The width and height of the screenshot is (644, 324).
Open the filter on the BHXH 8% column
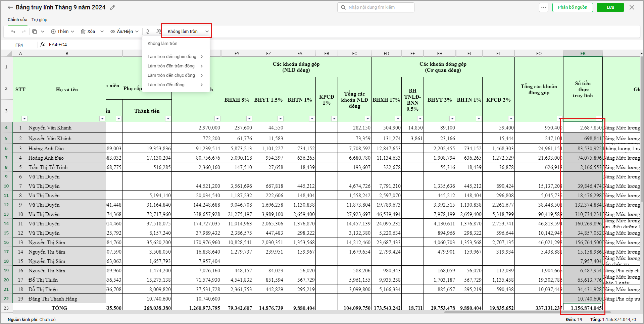click(x=249, y=118)
